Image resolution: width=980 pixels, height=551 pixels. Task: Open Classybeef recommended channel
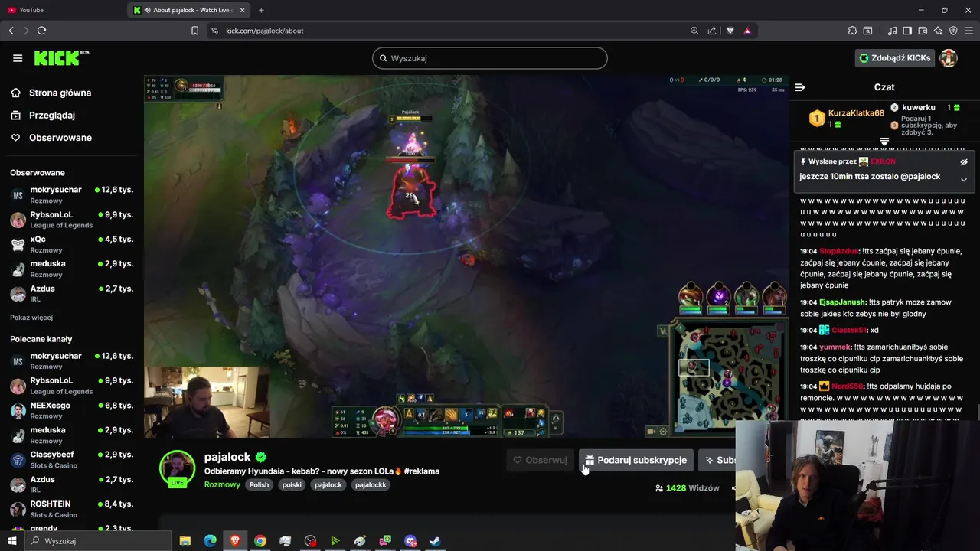(72, 459)
